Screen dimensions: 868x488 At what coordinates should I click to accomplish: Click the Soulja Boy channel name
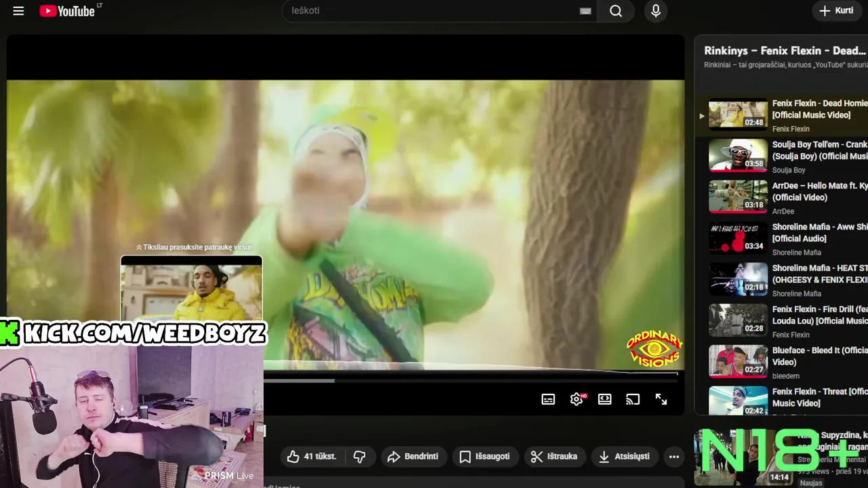(x=789, y=170)
